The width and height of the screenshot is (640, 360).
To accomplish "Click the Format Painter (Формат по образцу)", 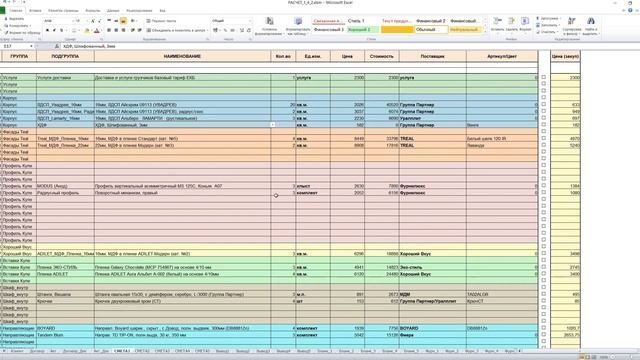I will tap(22, 33).
